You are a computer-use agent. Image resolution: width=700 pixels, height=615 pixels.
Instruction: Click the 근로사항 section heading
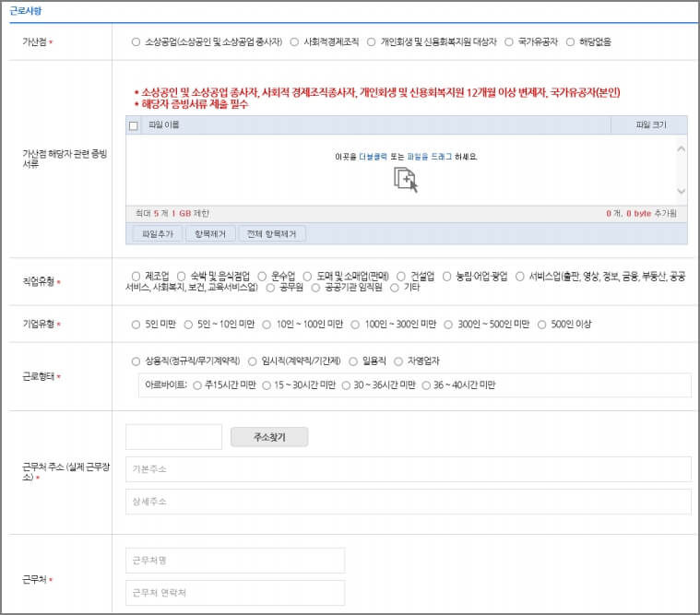point(26,11)
